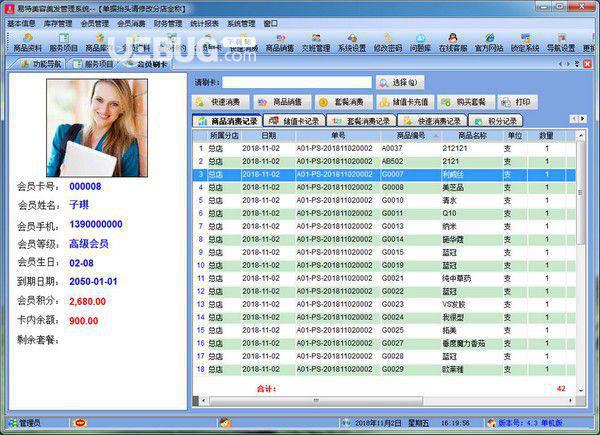Select row with product code G0029
The width and height of the screenshot is (600, 435).
(384, 369)
